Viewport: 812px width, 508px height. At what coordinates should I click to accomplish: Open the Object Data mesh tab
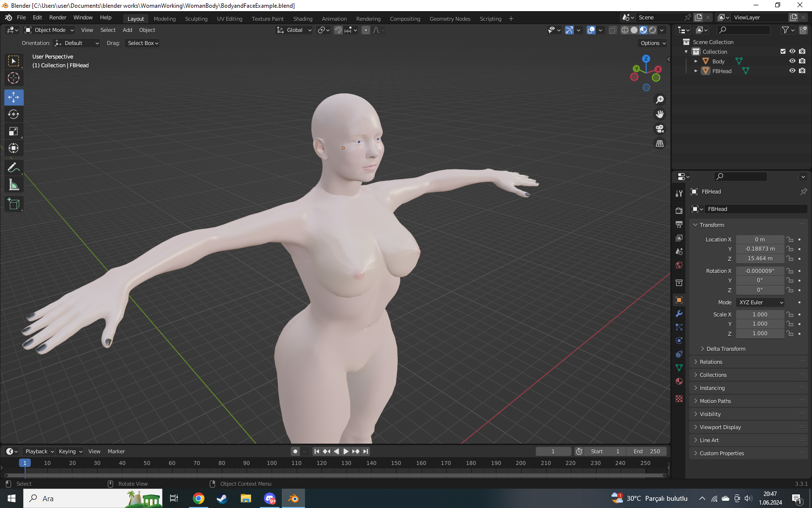pos(679,368)
